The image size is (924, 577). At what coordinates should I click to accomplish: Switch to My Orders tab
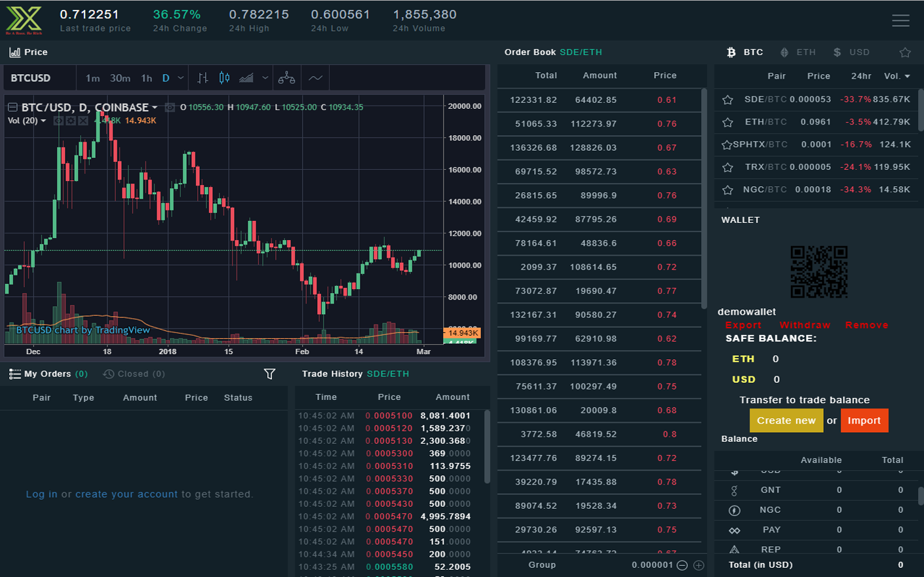click(x=47, y=374)
